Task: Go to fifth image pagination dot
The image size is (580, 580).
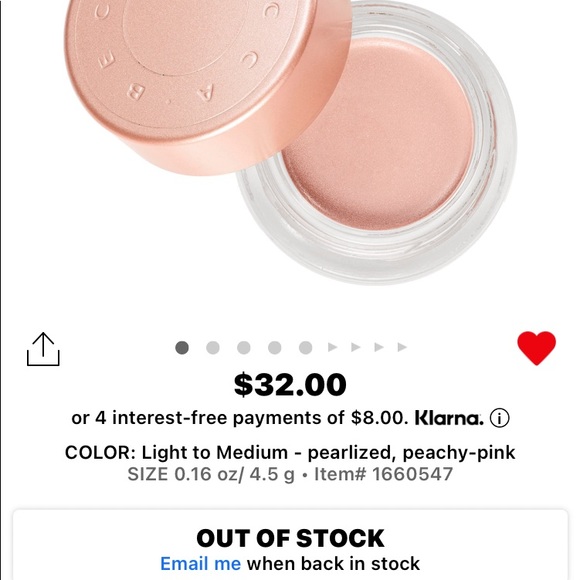Action: click(306, 348)
